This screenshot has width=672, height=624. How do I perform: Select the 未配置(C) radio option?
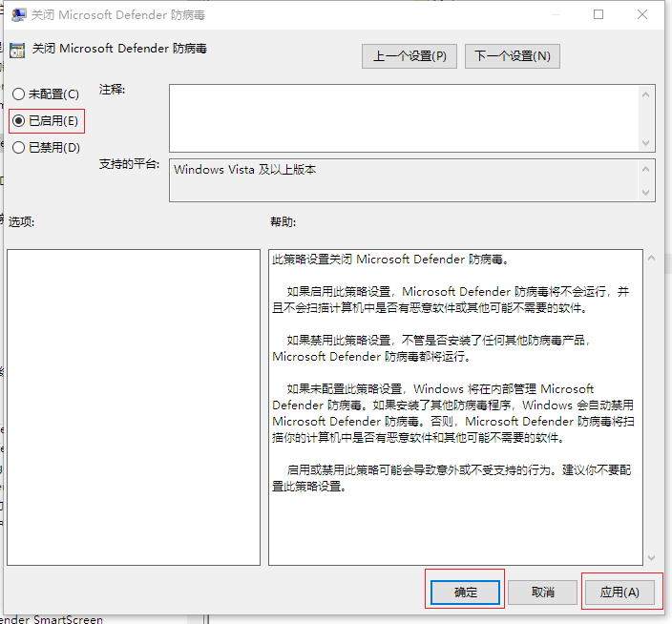19,94
